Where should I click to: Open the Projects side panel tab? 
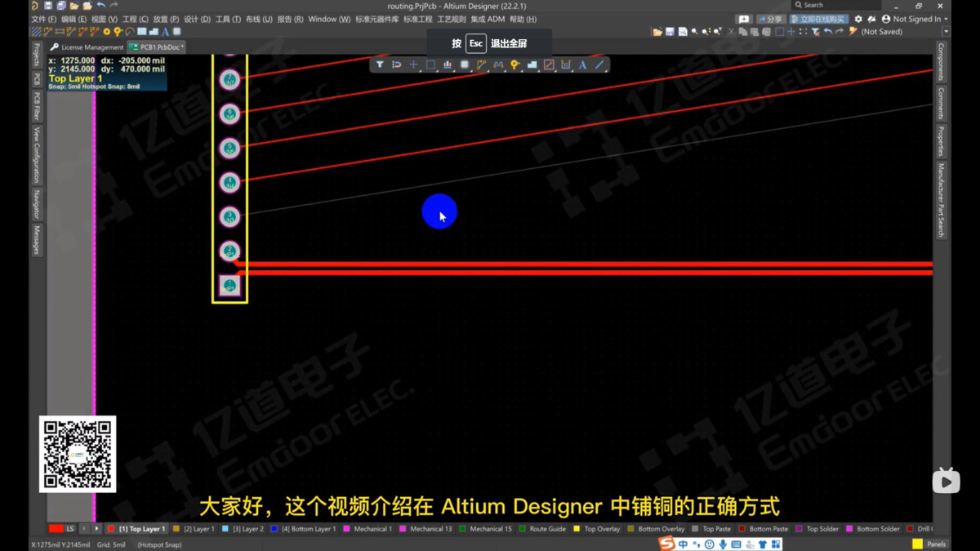37,55
